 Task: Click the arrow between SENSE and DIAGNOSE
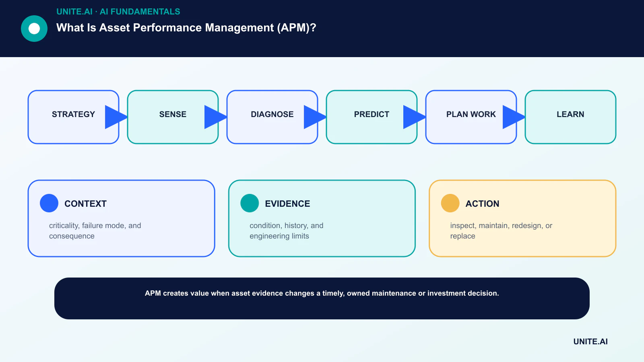click(216, 117)
